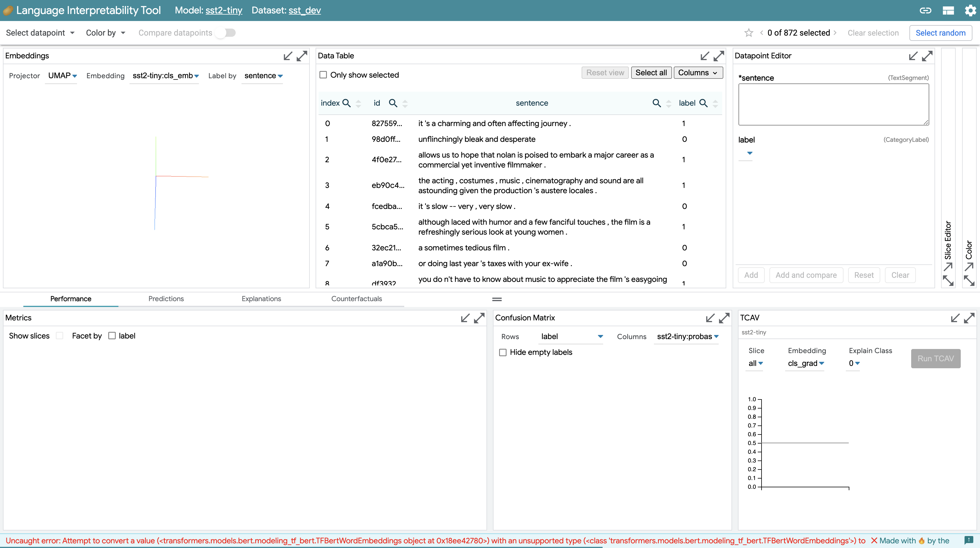Expand the Slice Editor from the right sidebar
The width and height of the screenshot is (980, 548).
point(948,267)
